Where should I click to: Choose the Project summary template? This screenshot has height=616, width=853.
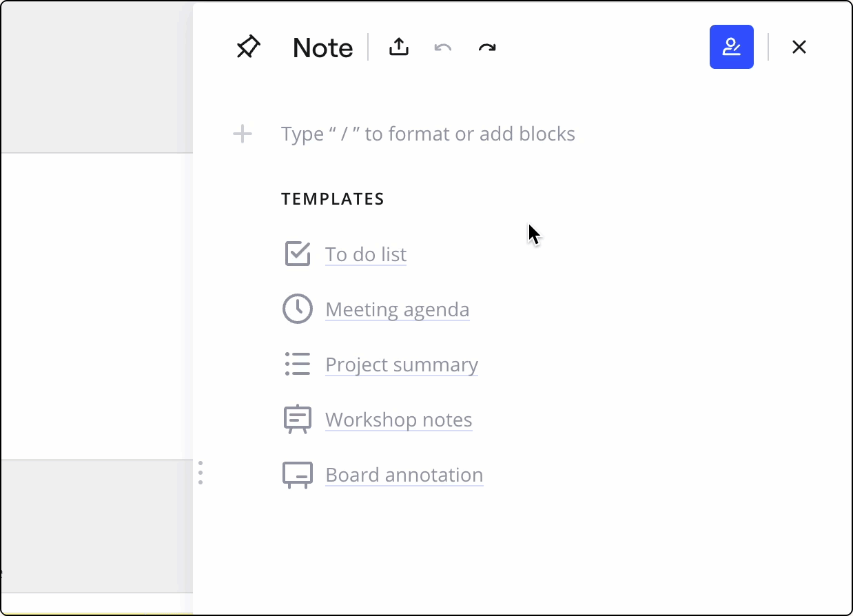pyautogui.click(x=402, y=365)
